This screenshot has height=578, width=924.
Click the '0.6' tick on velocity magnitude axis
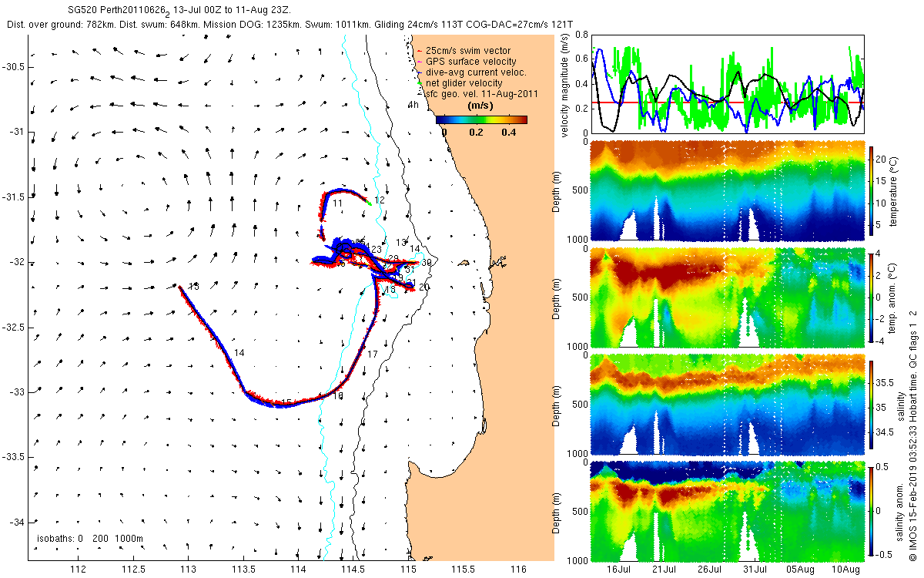pyautogui.click(x=581, y=59)
